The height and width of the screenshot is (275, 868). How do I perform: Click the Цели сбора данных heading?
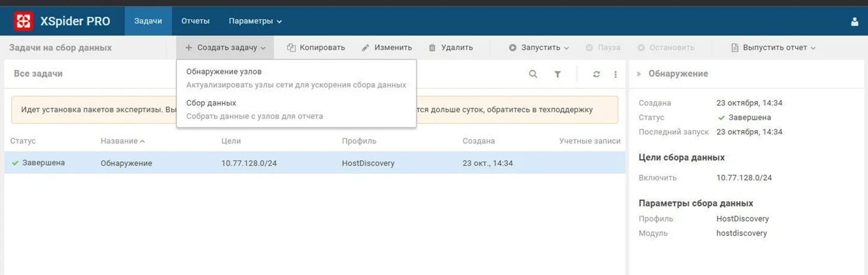pyautogui.click(x=681, y=158)
